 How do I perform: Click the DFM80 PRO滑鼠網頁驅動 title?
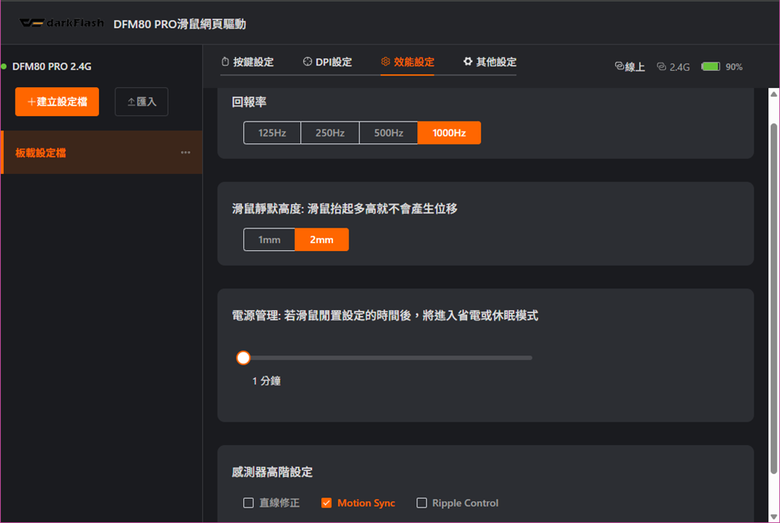point(180,24)
